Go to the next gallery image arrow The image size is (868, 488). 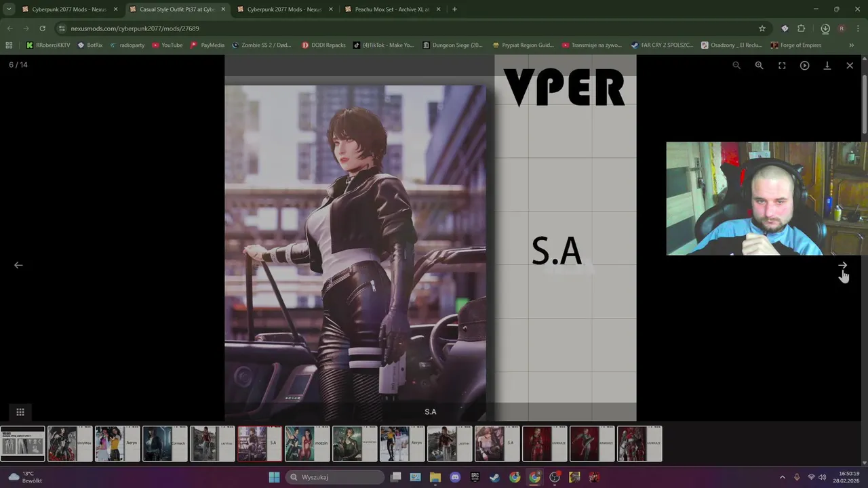click(842, 266)
